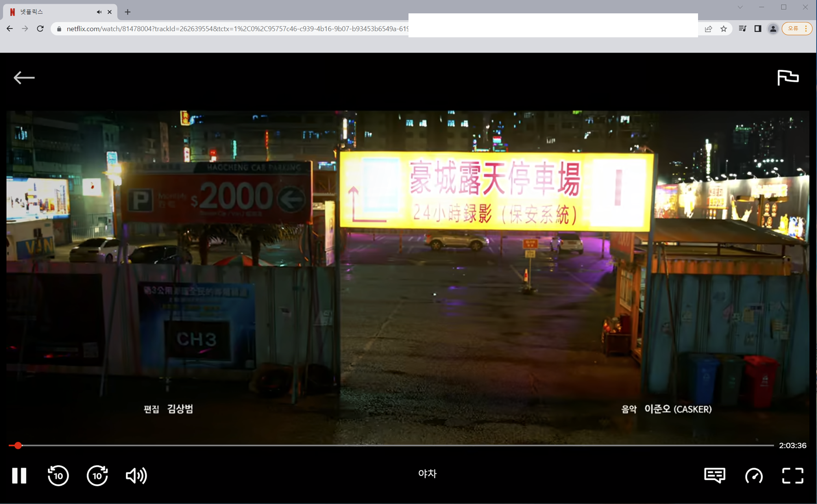This screenshot has width=817, height=504.
Task: Bookmark this tab with the star icon
Action: [723, 29]
